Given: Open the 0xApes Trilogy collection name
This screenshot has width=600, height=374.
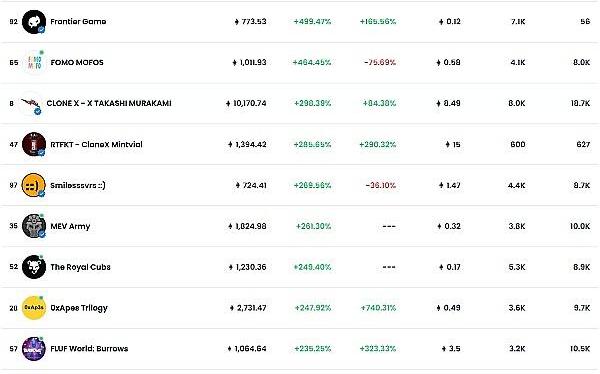Looking at the screenshot, I should pos(79,308).
